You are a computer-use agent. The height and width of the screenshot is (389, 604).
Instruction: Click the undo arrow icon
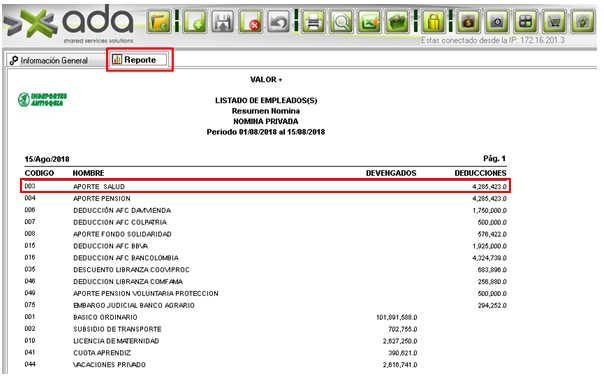point(279,22)
